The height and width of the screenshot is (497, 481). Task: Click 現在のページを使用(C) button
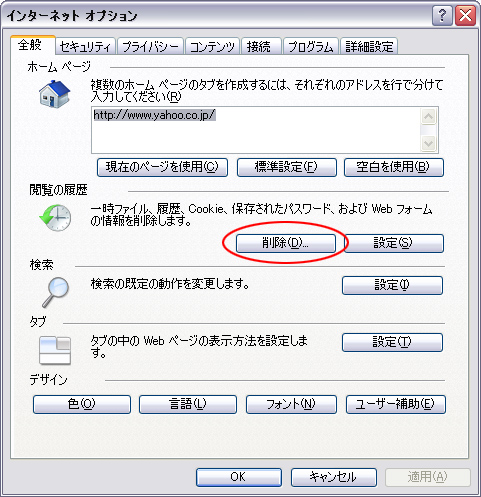pos(162,167)
